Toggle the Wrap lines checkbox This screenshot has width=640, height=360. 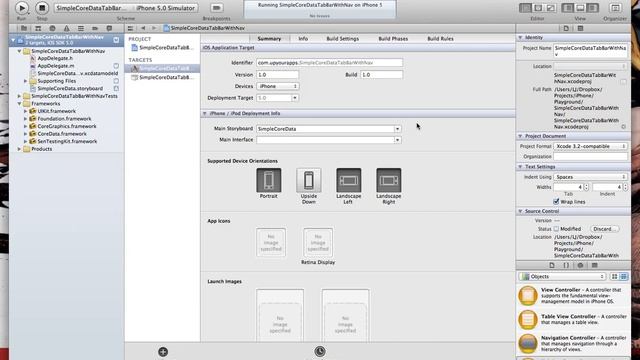coord(556,202)
